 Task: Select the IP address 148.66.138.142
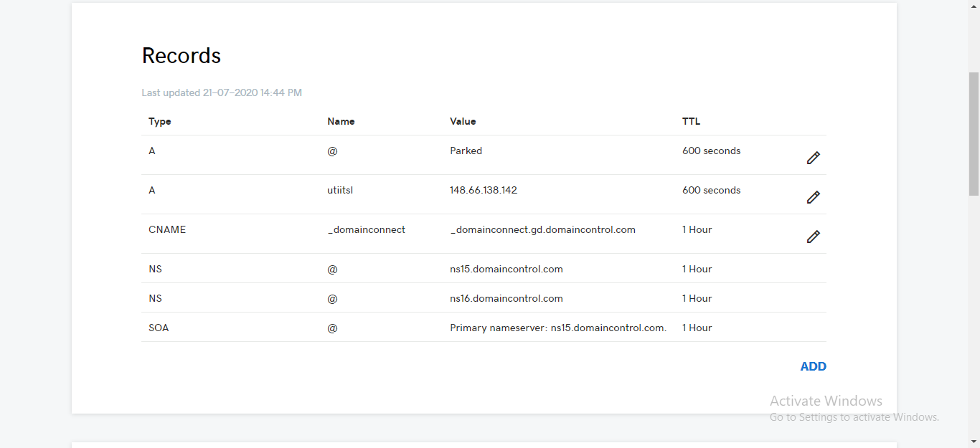click(483, 190)
